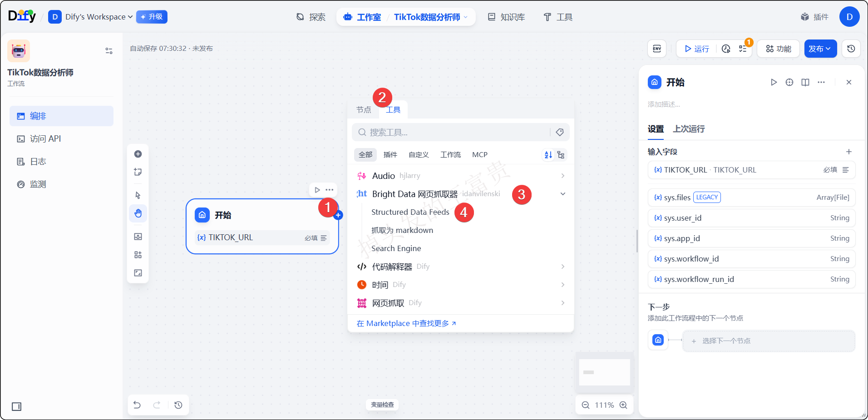Image resolution: width=868 pixels, height=420 pixels.
Task: Open the 发布 publish dropdown
Action: pyautogui.click(x=820, y=49)
